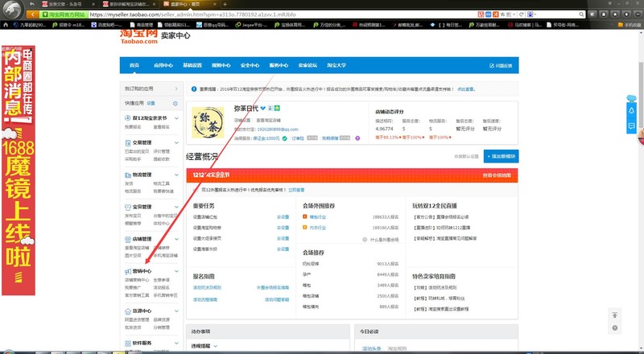This screenshot has height=354, width=644.
Task: Switch to the 卖家中心 - 首页 browser tab
Action: [x=188, y=4]
